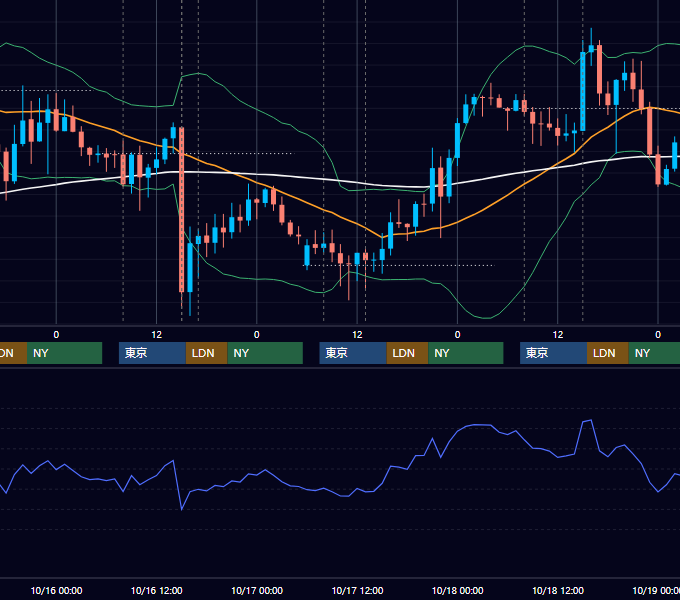This screenshot has width=680, height=600.
Task: Click the 10/16 12:00 date label
Action: click(157, 590)
